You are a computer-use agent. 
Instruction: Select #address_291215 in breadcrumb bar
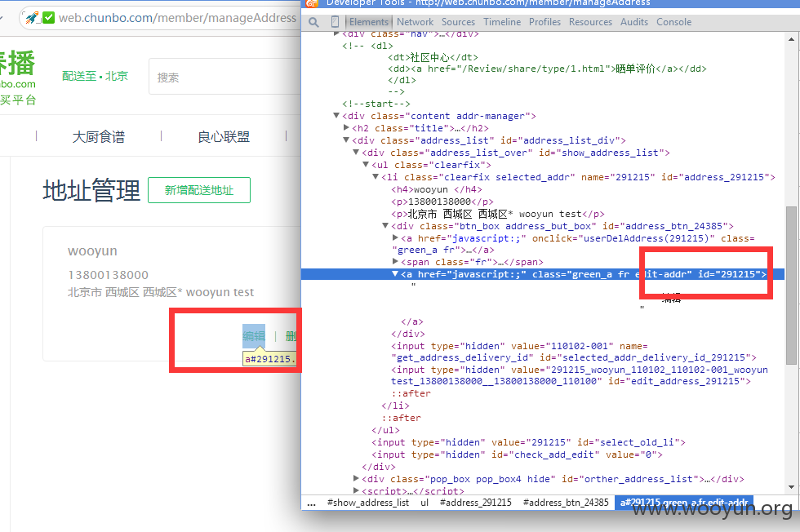pyautogui.click(x=475, y=503)
